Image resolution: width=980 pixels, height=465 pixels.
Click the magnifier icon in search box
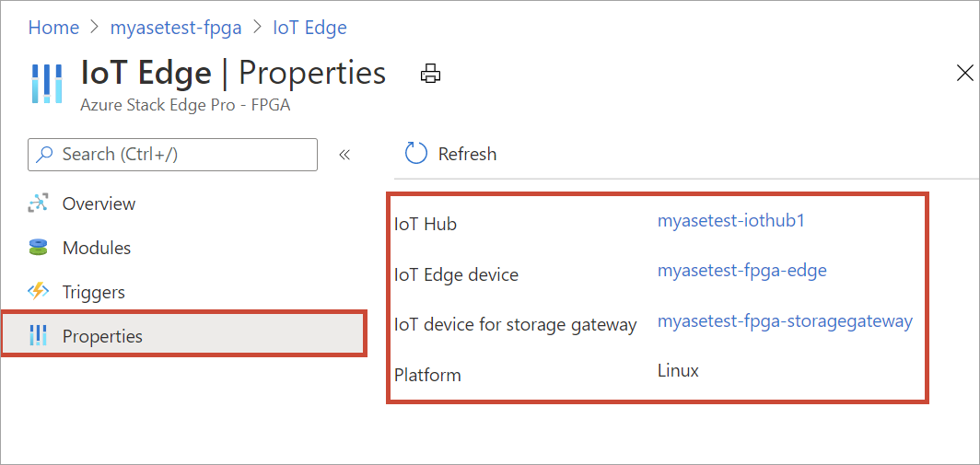click(x=44, y=155)
